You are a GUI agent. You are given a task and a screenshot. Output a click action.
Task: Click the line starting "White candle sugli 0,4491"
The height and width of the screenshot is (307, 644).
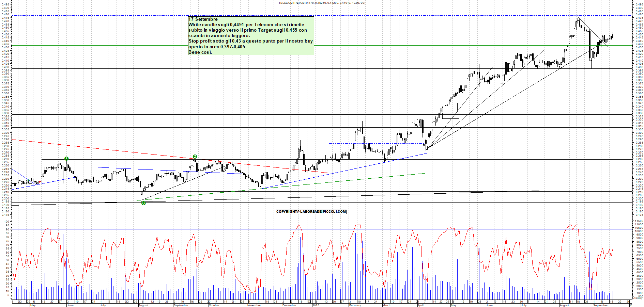[x=246, y=25]
